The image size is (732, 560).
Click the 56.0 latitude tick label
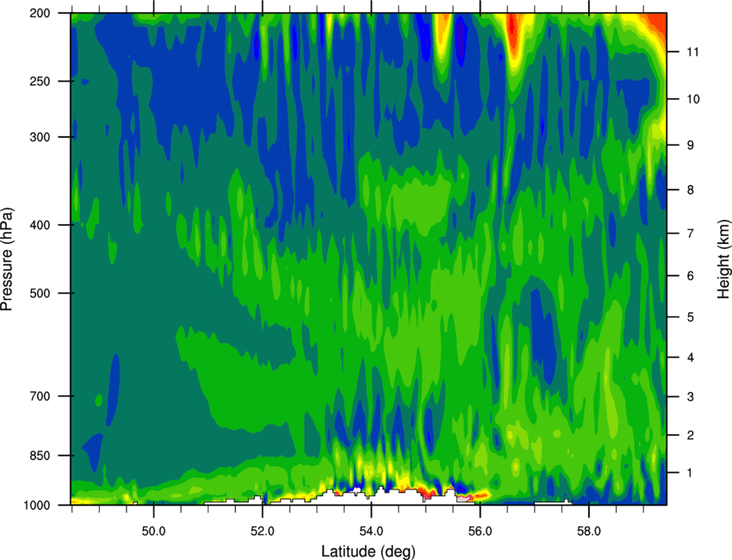click(x=480, y=531)
